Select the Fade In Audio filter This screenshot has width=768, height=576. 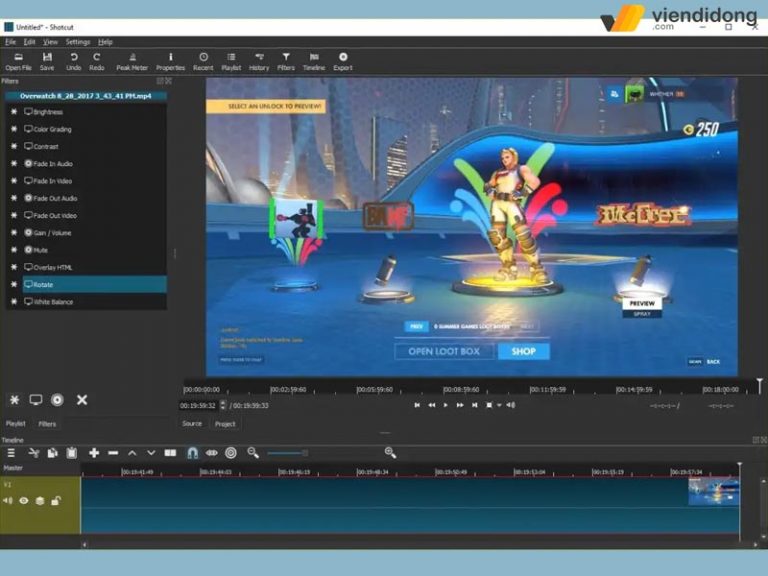95,164
